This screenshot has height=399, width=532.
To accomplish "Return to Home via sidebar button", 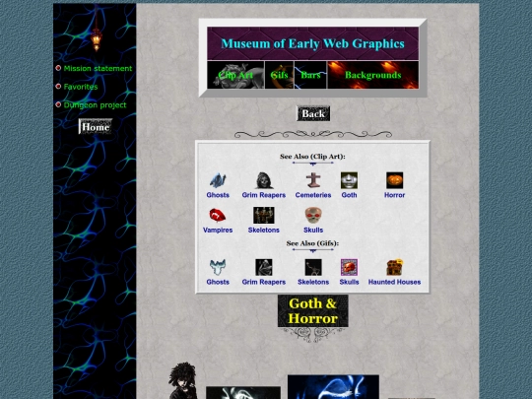I will pos(96,126).
